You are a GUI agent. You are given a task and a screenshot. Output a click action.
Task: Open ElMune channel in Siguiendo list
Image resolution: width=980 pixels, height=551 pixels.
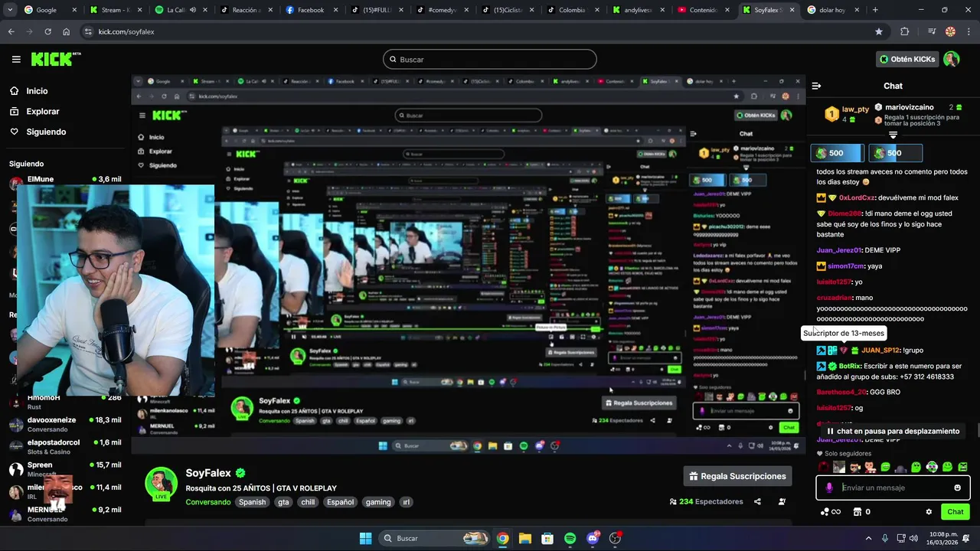(x=65, y=179)
